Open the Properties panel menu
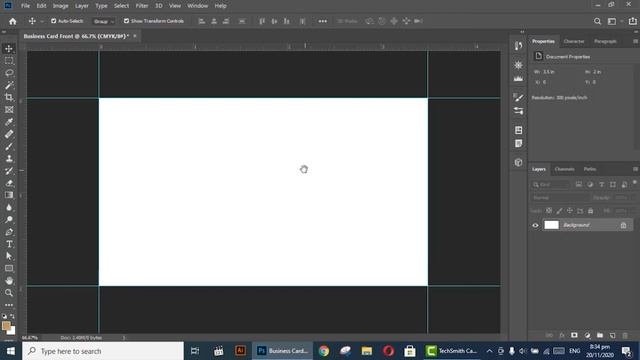This screenshot has width=640, height=360. click(x=635, y=41)
